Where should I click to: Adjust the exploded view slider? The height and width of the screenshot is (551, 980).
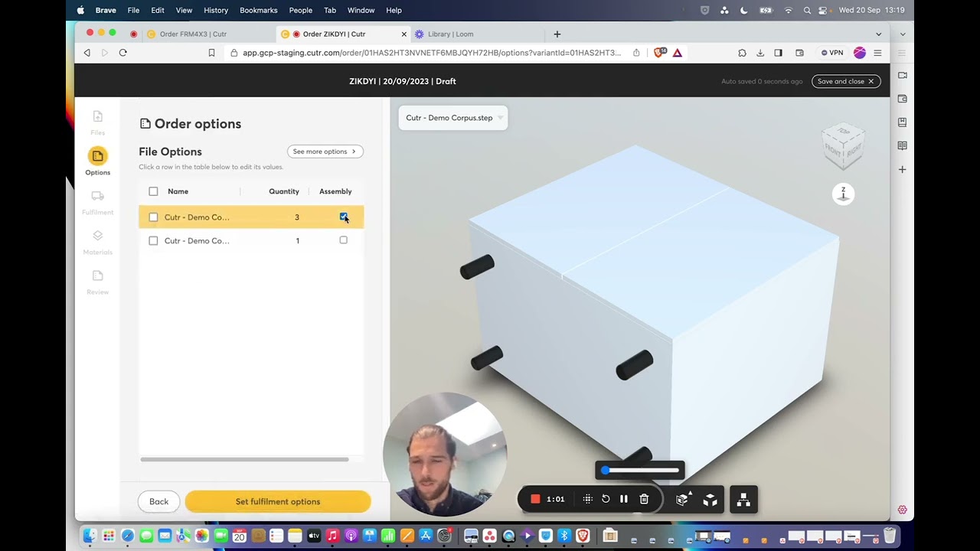(x=640, y=471)
